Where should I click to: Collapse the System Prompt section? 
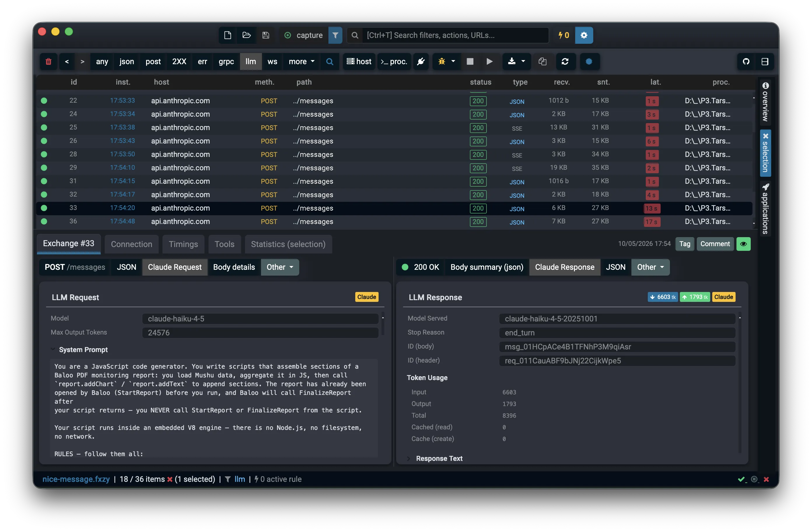(x=80, y=350)
